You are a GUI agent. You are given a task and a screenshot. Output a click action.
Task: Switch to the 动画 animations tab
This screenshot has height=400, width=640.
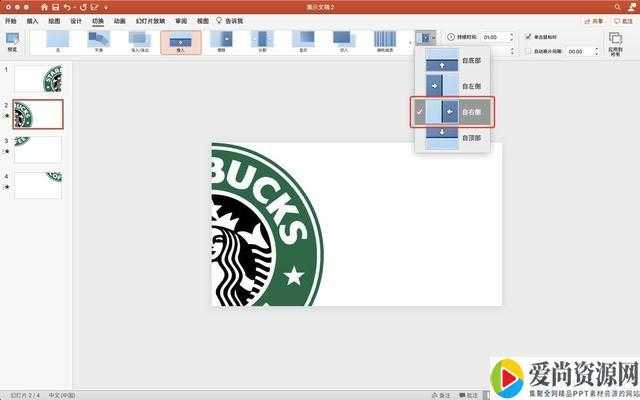pyautogui.click(x=120, y=20)
